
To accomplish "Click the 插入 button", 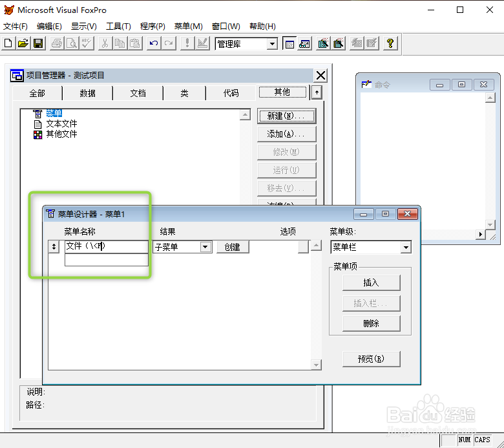I will pos(372,283).
